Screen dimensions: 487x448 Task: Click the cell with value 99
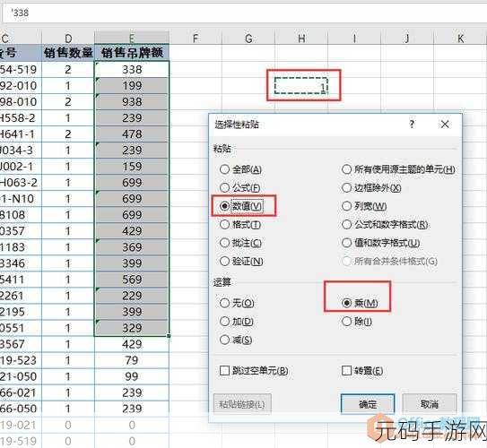(132, 376)
